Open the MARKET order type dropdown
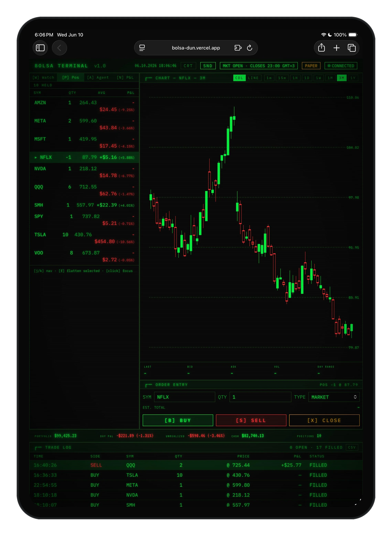This screenshot has height=536, width=392. [334, 397]
